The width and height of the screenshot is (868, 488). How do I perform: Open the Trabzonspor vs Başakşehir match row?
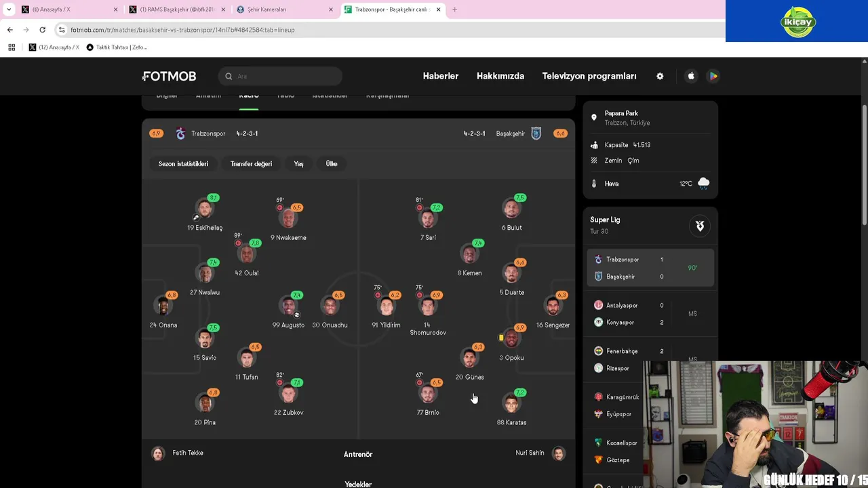pos(650,268)
